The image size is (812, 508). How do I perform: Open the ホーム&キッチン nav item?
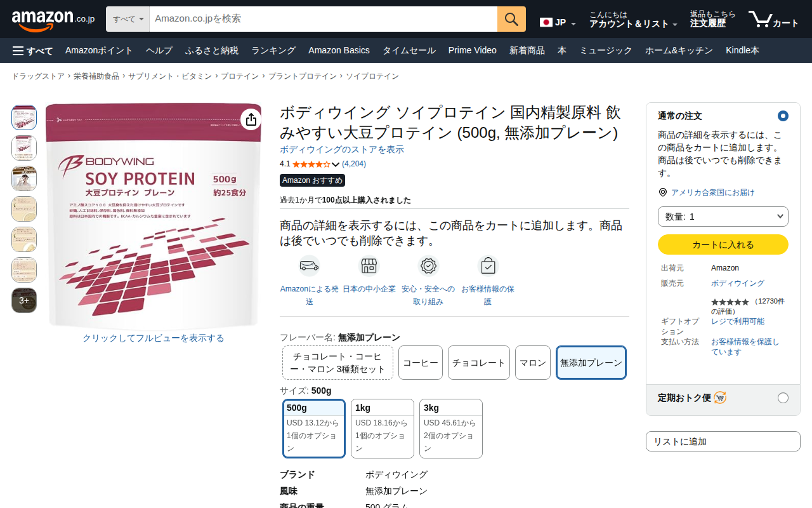click(679, 51)
